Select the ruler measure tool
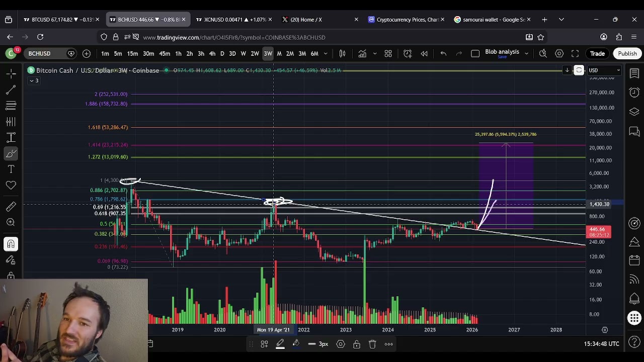644x362 pixels. pyautogui.click(x=11, y=207)
